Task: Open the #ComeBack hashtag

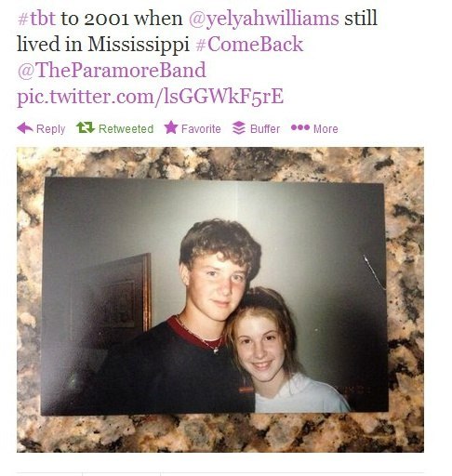Action: [249, 44]
